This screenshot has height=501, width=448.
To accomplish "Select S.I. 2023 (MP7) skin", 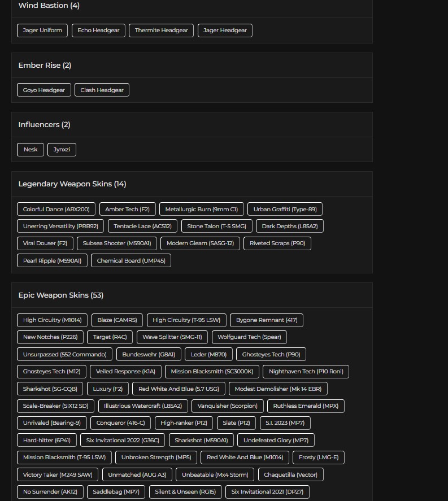I will pos(285,423).
